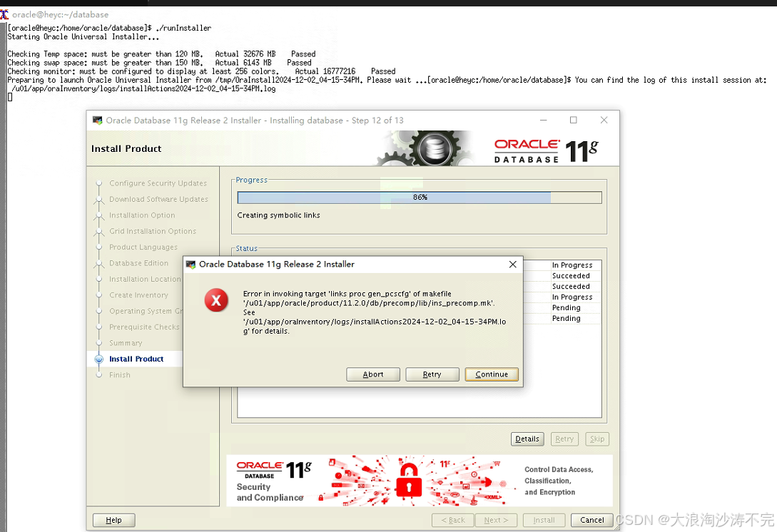The image size is (777, 532).
Task: Click the Install Product step bullet icon
Action: click(98, 359)
